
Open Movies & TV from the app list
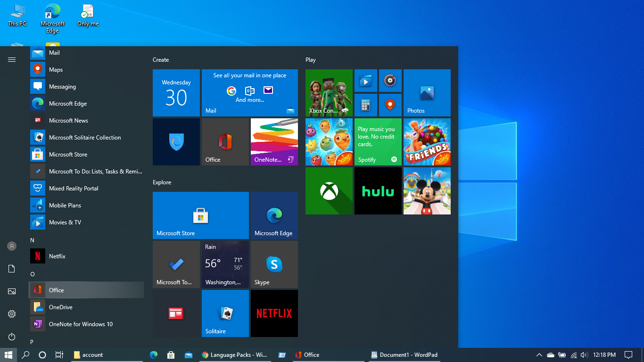(x=87, y=222)
